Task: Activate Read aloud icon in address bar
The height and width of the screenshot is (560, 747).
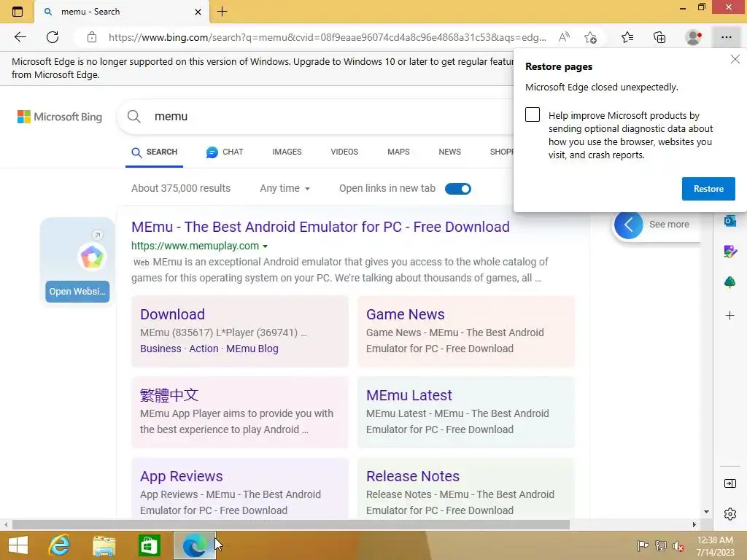Action: point(564,37)
